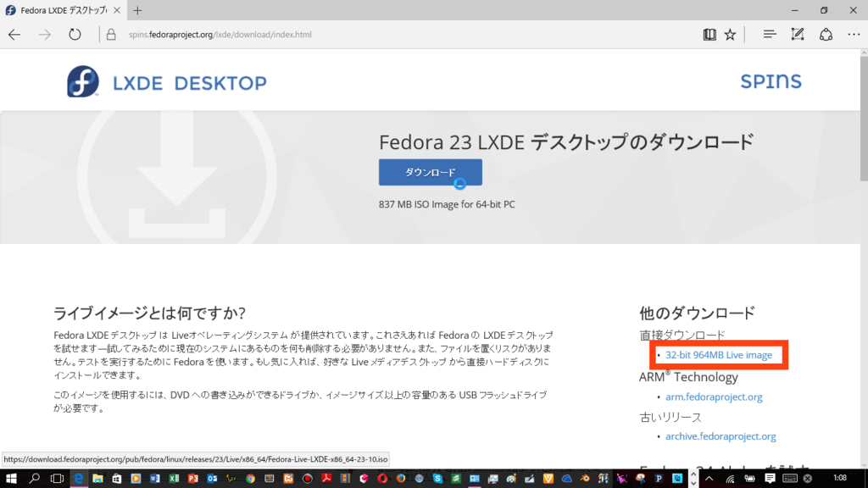Open File Explorer from taskbar
The width and height of the screenshot is (868, 488).
coord(97,479)
